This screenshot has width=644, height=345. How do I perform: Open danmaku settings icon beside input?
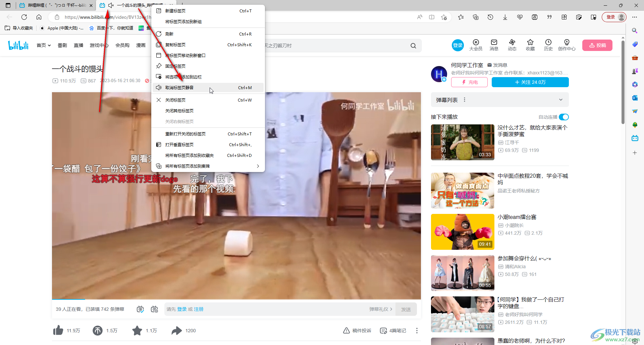click(154, 309)
